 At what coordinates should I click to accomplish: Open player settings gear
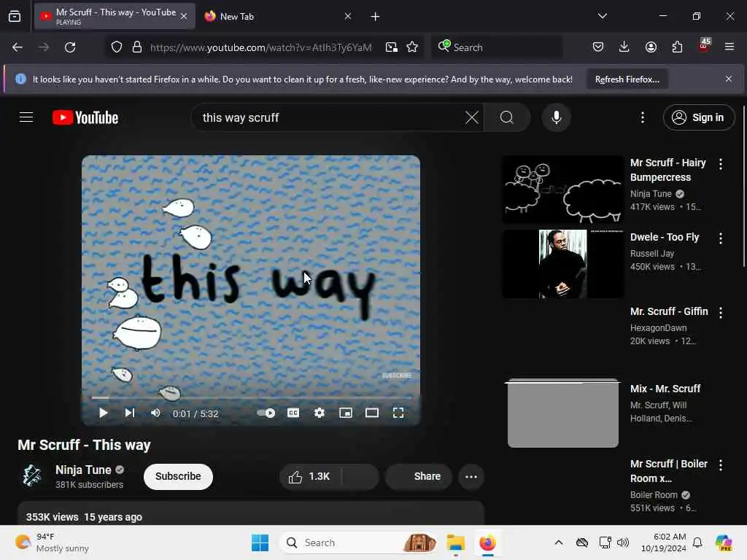click(320, 413)
